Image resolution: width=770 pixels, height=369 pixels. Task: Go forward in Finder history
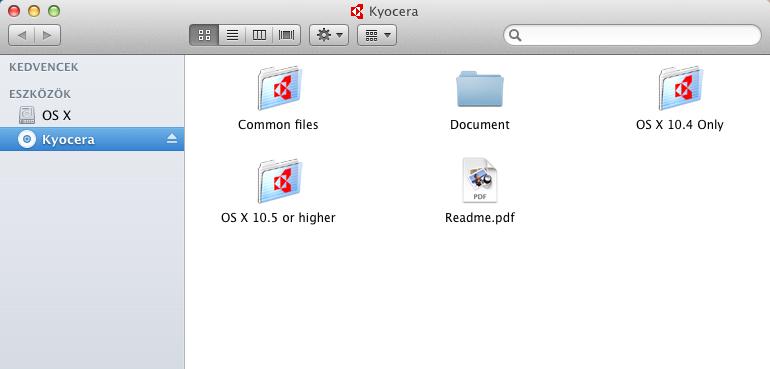point(48,35)
